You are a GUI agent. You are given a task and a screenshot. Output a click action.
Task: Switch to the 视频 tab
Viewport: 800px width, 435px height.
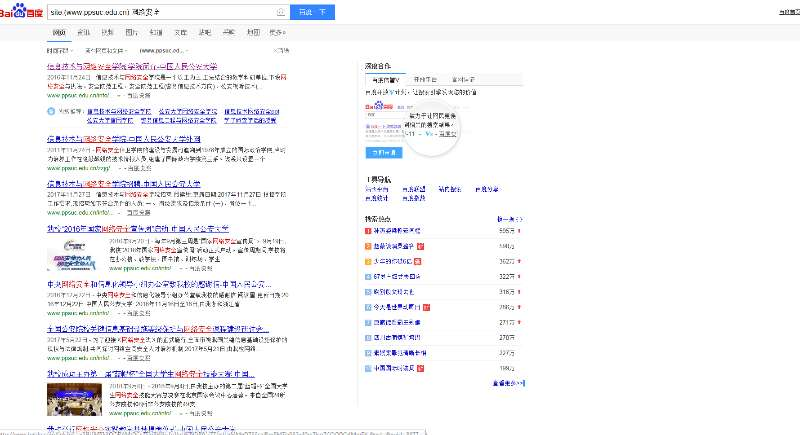click(107, 32)
